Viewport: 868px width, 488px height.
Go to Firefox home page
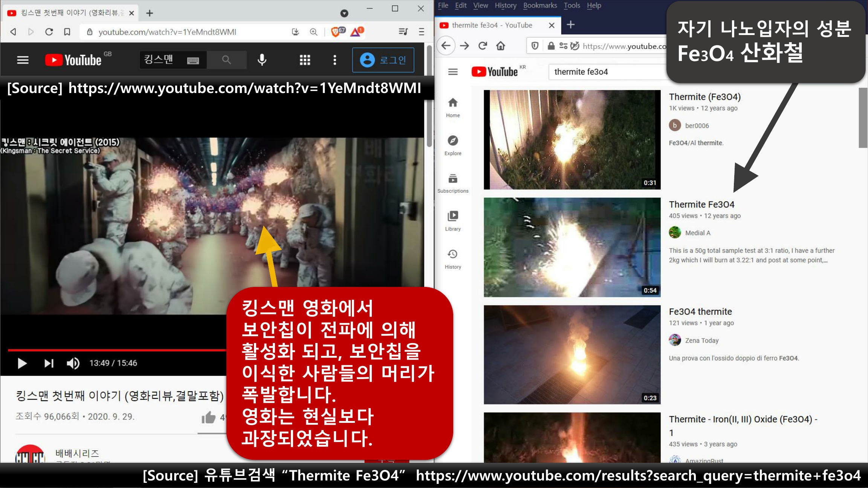click(x=501, y=46)
